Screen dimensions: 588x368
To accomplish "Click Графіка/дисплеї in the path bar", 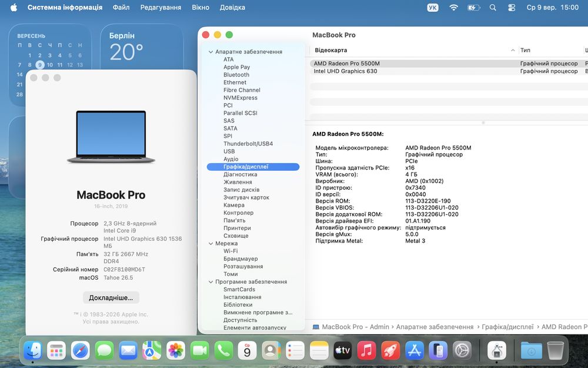I will (x=507, y=327).
